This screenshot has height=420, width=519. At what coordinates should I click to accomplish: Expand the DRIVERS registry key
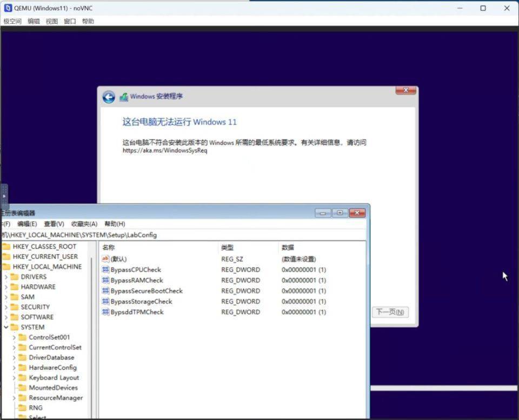tap(6, 277)
